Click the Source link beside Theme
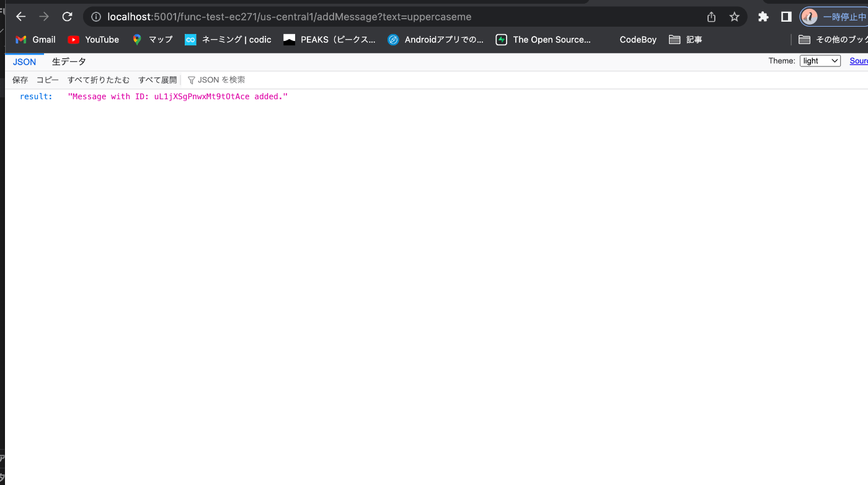Image resolution: width=868 pixels, height=485 pixels. pyautogui.click(x=859, y=61)
